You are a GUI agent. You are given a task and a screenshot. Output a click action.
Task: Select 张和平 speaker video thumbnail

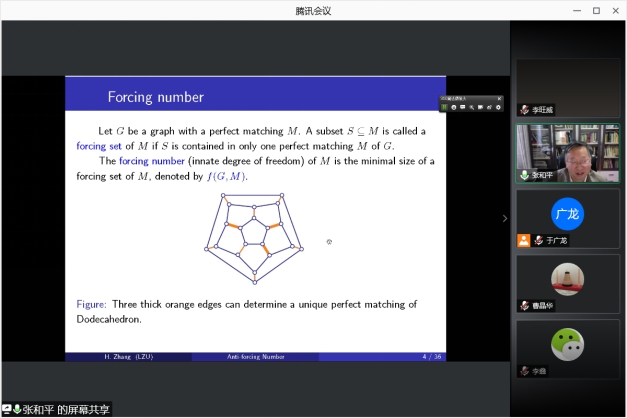pyautogui.click(x=566, y=150)
